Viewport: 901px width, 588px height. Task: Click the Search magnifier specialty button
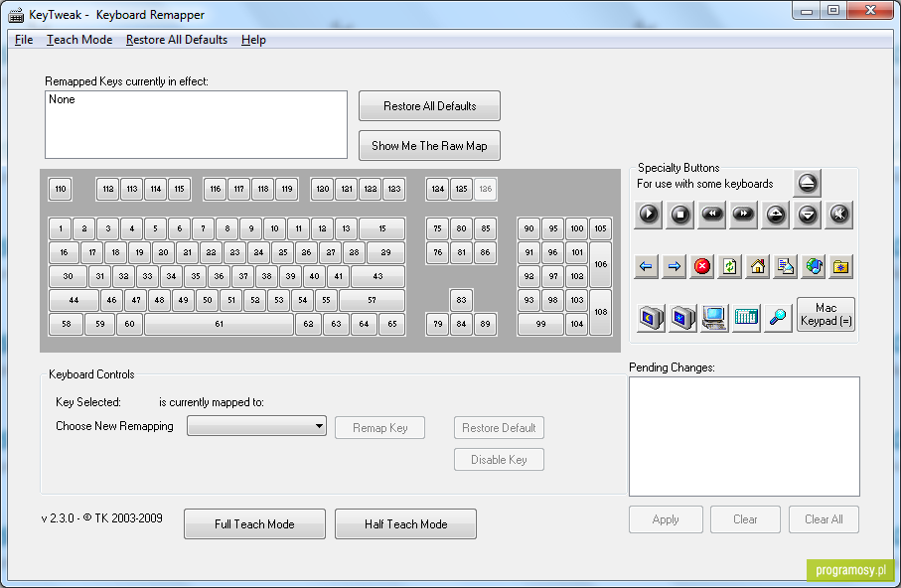tap(778, 317)
